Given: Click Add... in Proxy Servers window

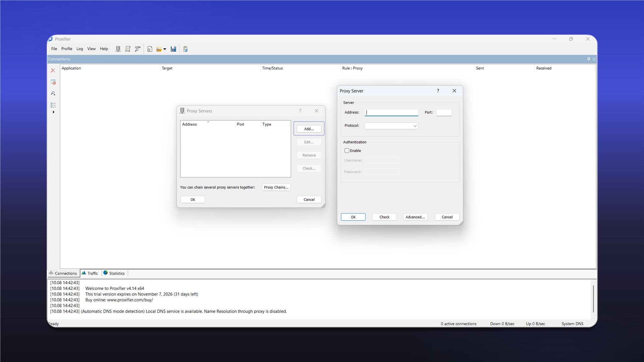Looking at the screenshot, I should pos(309,129).
